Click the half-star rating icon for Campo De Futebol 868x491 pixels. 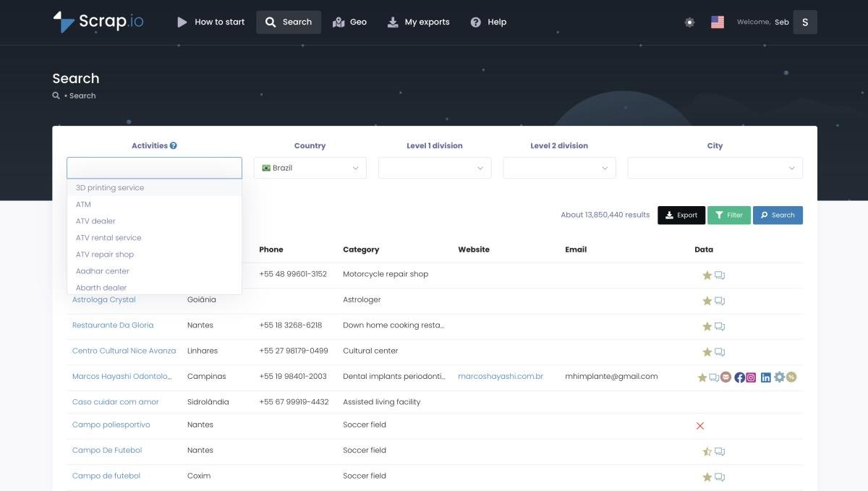tap(707, 451)
